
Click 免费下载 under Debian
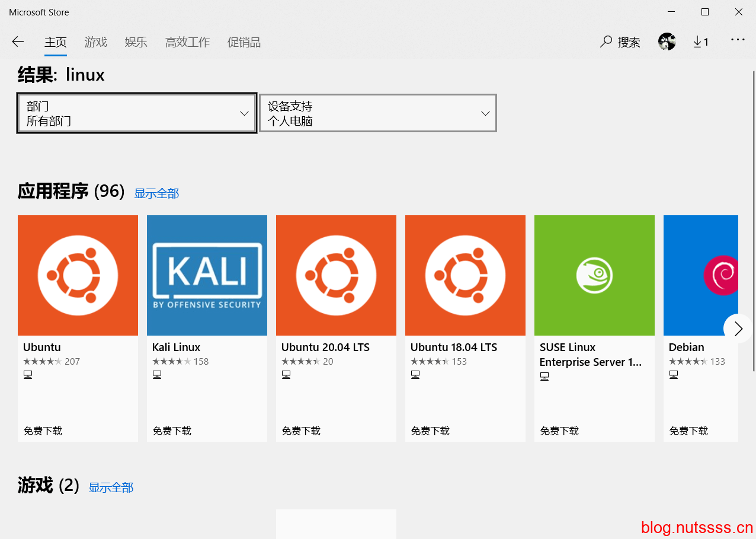click(x=688, y=431)
